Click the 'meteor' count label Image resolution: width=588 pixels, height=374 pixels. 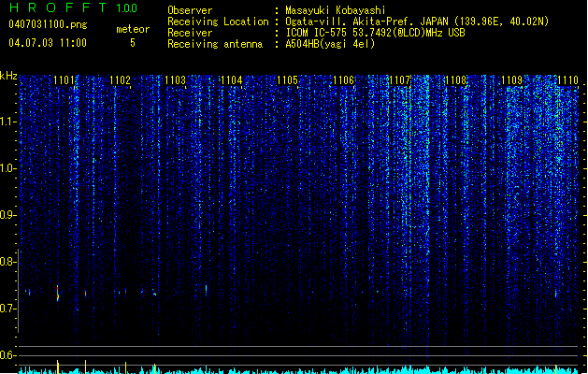coord(133,29)
